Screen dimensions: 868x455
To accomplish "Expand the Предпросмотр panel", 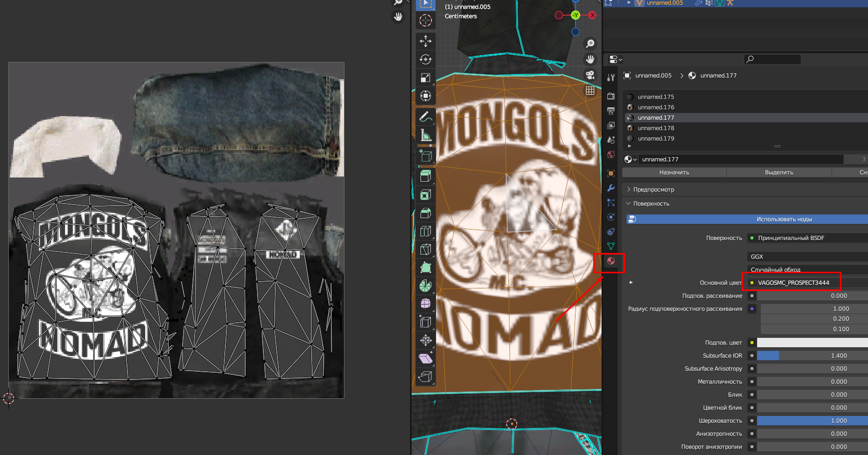I will (x=654, y=189).
